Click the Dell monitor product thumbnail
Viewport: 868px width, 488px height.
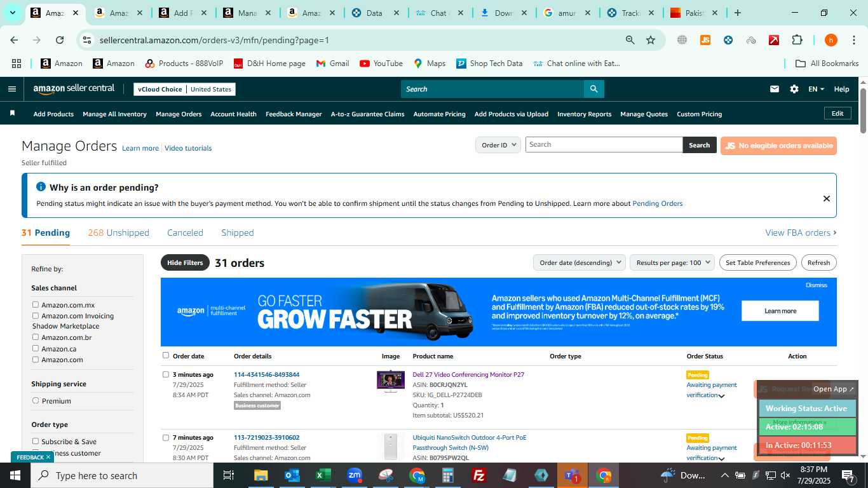point(391,381)
